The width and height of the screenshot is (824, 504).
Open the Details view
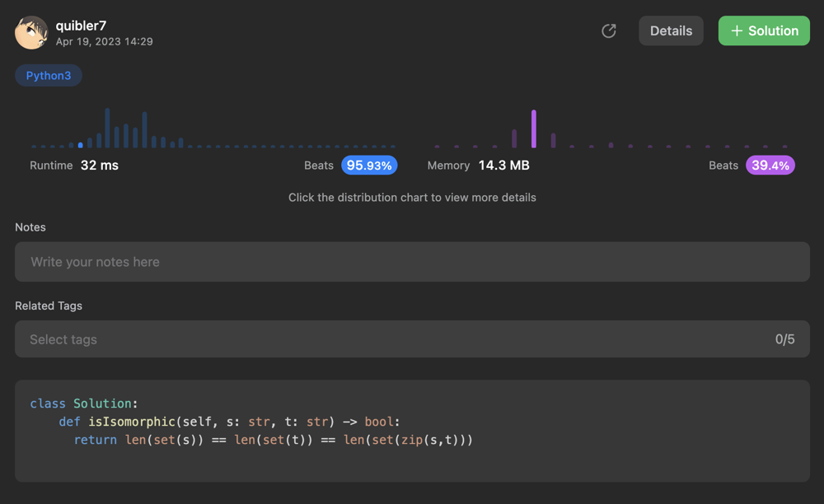click(671, 31)
